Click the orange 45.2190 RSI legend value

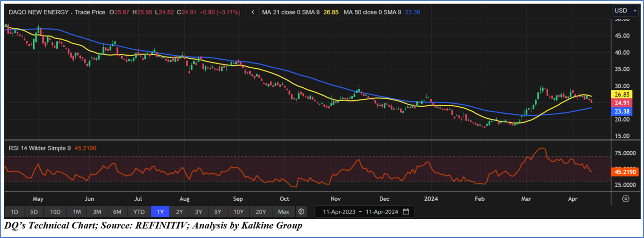click(85, 148)
